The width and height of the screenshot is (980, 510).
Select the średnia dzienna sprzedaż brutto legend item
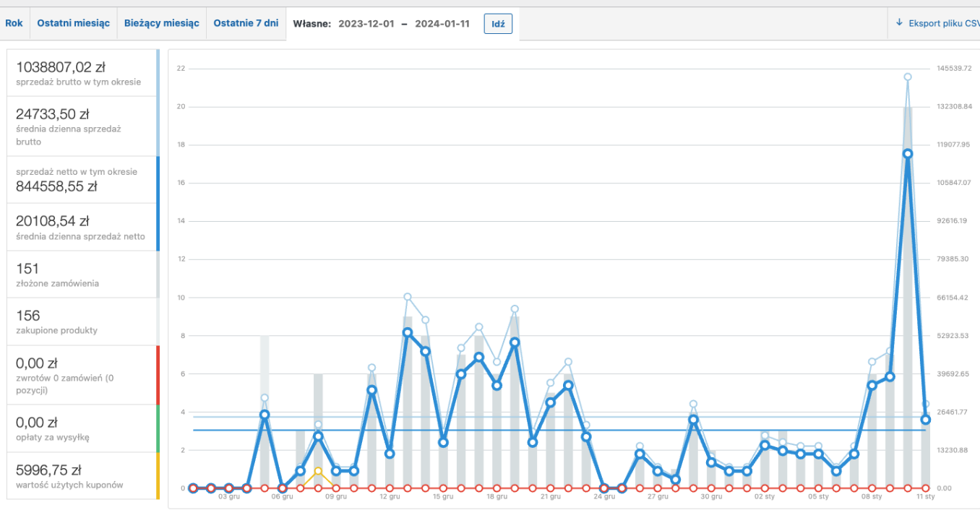pos(83,126)
